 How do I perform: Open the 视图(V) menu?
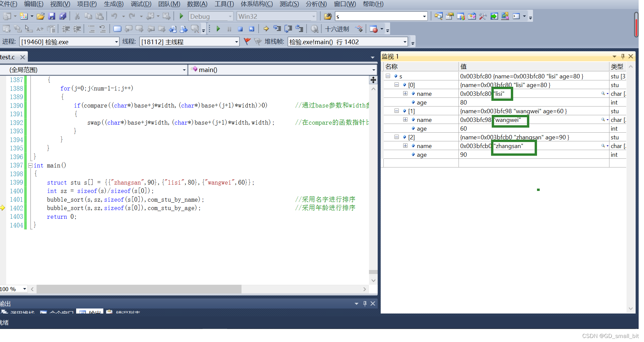(60, 4)
